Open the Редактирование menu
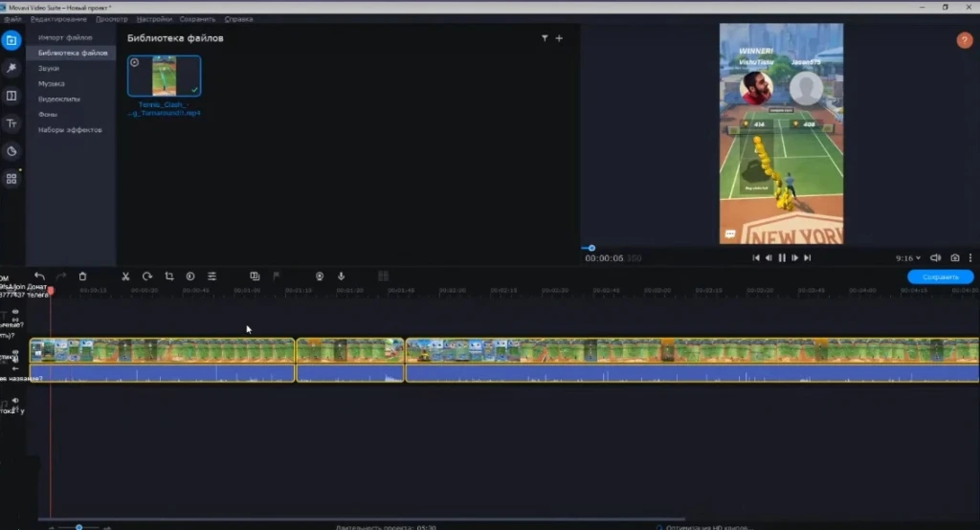980x530 pixels. pyautogui.click(x=58, y=19)
